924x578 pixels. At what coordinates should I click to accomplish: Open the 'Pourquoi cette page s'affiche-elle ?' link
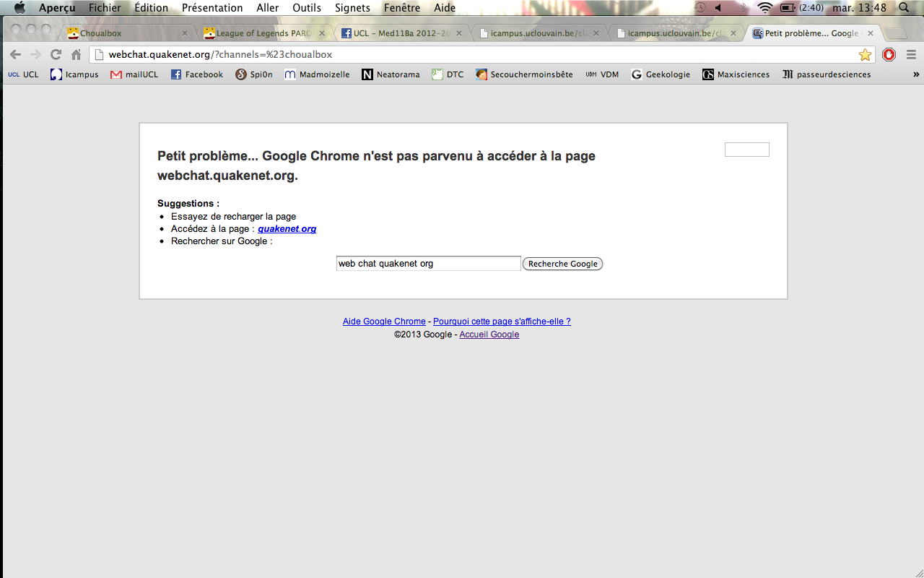tap(502, 322)
